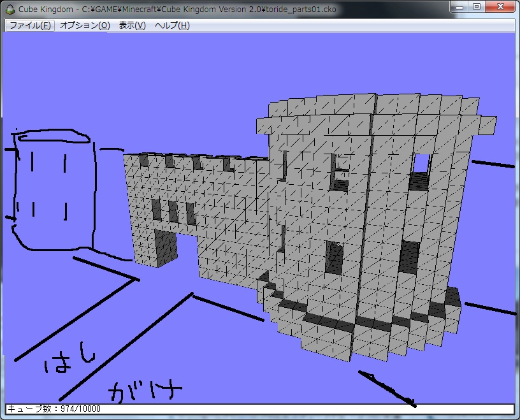Click the middle slit window above the gate
Image resolution: width=520 pixels, height=420 pixels.
tap(173, 212)
